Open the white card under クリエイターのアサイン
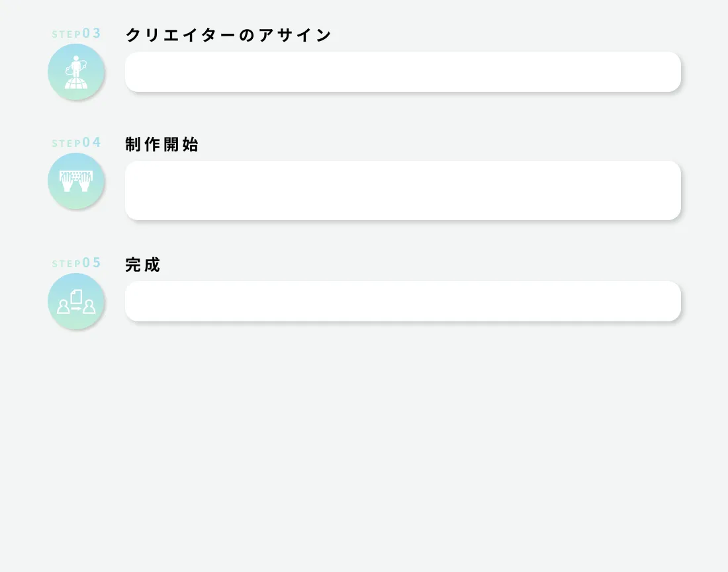Screen dimensions: 728x572 click(402, 71)
